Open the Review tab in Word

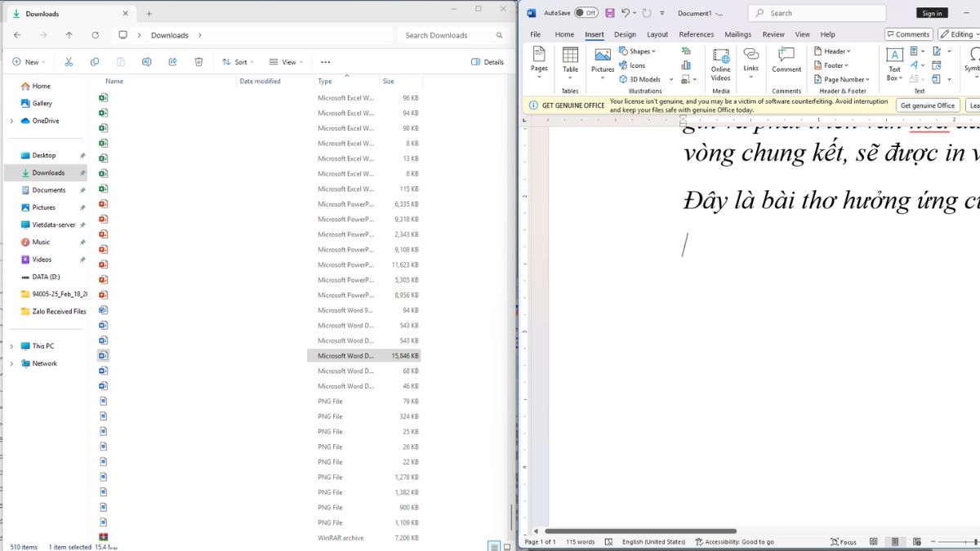click(773, 34)
